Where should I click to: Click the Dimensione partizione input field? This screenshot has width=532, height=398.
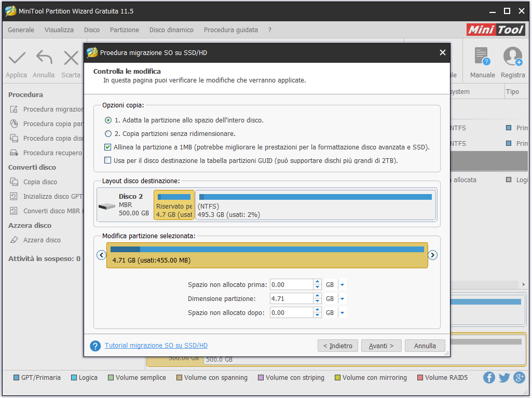coord(291,299)
